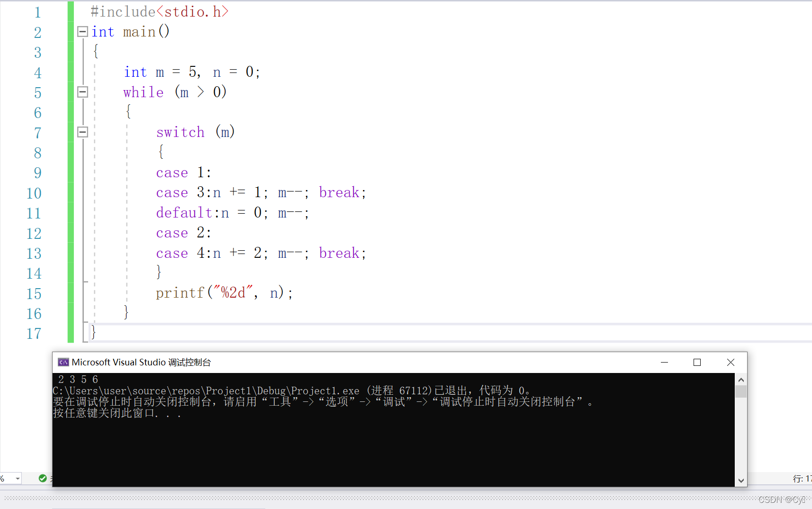Click the '按任意键关闭此窗口' console message
The image size is (812, 509).
117,413
